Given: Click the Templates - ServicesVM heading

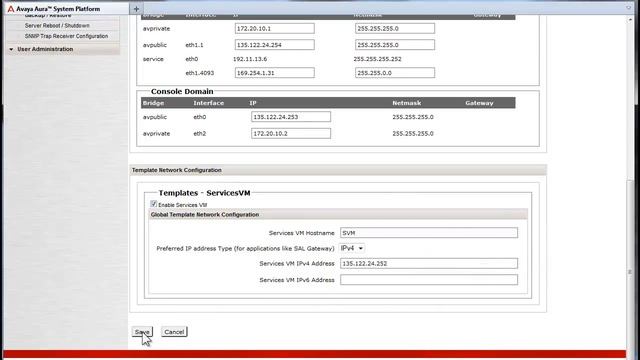Looking at the screenshot, I should point(204,193).
